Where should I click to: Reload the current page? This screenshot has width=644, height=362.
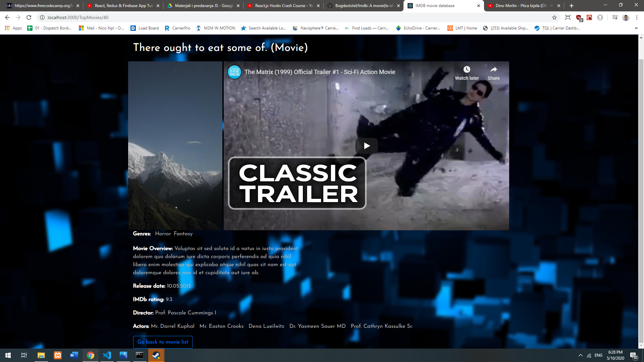[x=29, y=17]
